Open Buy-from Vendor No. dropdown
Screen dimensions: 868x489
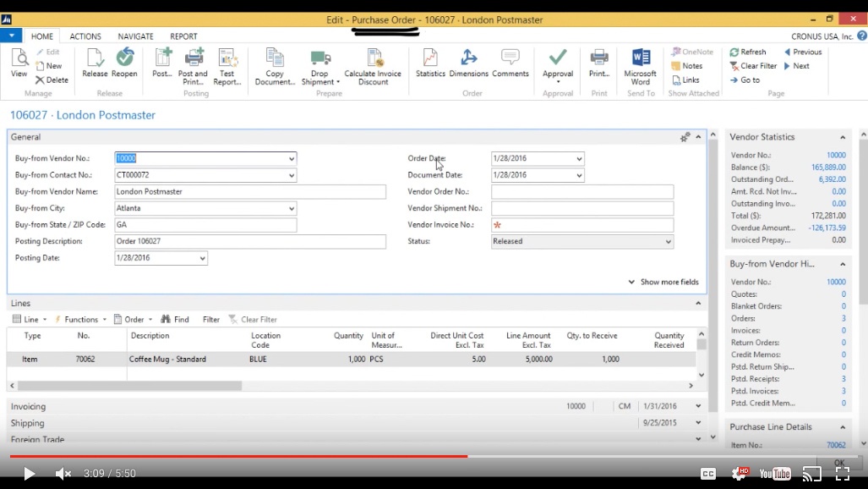click(292, 158)
